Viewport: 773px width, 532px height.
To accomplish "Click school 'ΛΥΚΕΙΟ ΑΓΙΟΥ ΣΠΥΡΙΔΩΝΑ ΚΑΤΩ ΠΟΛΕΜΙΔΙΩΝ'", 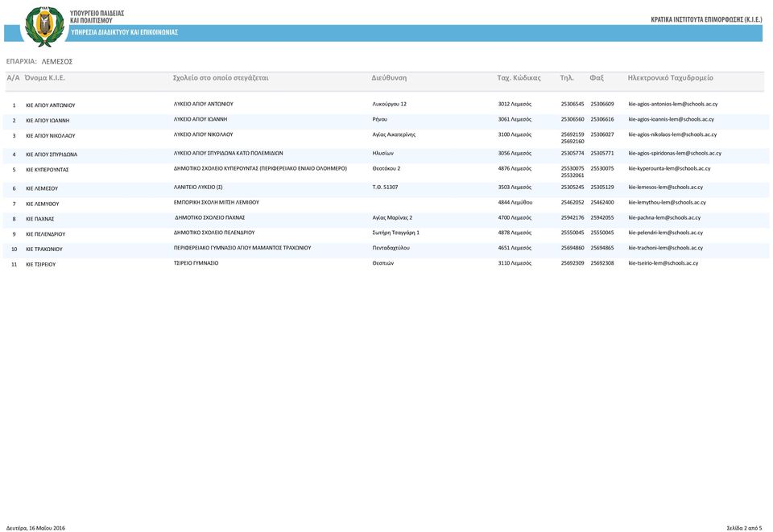I will [228, 153].
